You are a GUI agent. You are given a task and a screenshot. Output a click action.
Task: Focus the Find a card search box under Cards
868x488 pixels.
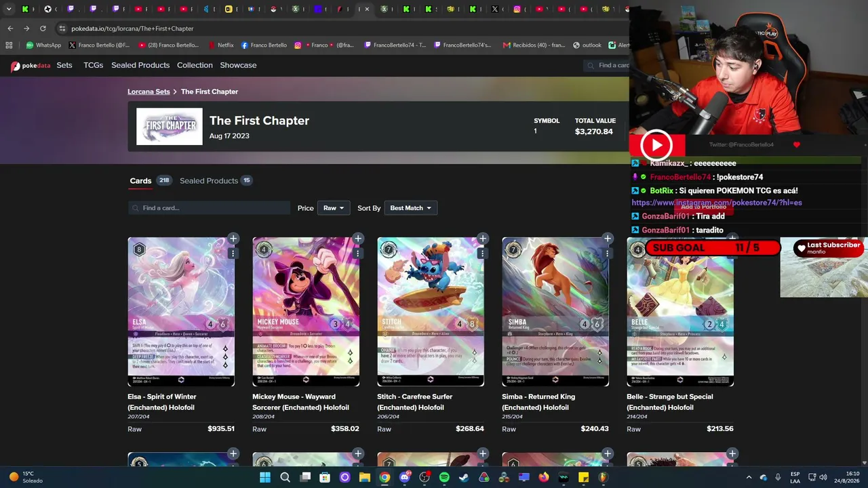[x=209, y=208]
